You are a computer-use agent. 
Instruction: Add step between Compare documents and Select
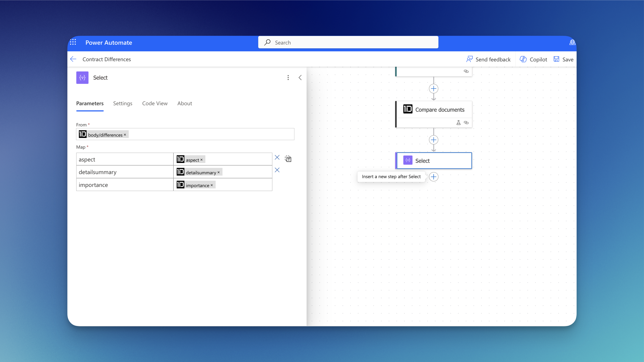[433, 140]
